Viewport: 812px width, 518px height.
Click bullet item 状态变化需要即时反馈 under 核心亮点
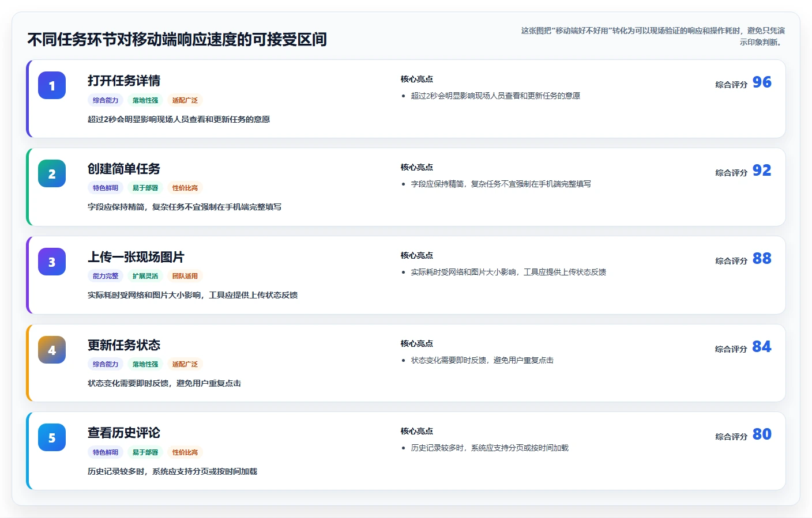(482, 360)
